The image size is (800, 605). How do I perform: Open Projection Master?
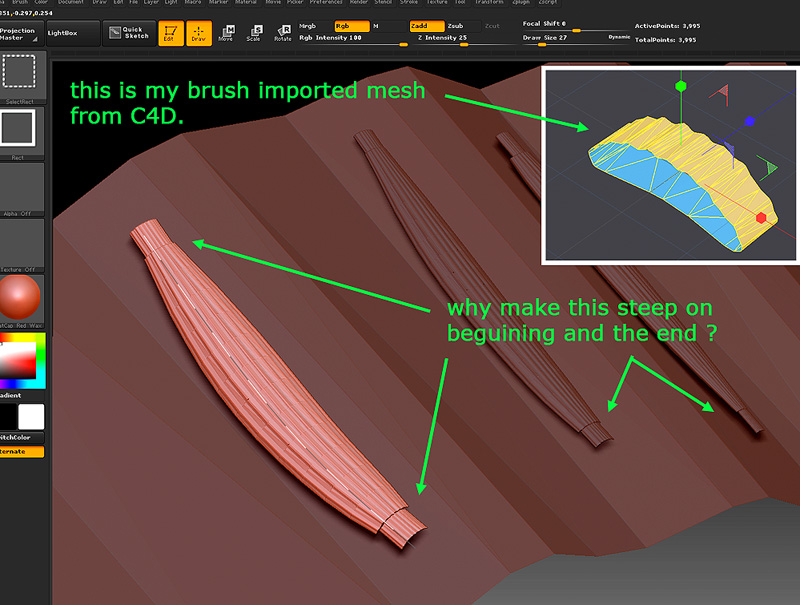[21, 34]
